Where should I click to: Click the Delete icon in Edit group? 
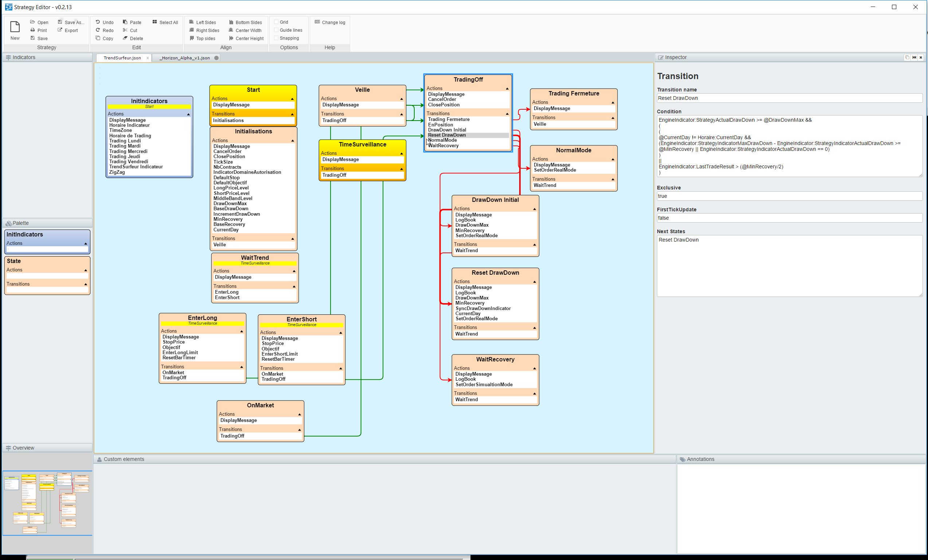125,38
